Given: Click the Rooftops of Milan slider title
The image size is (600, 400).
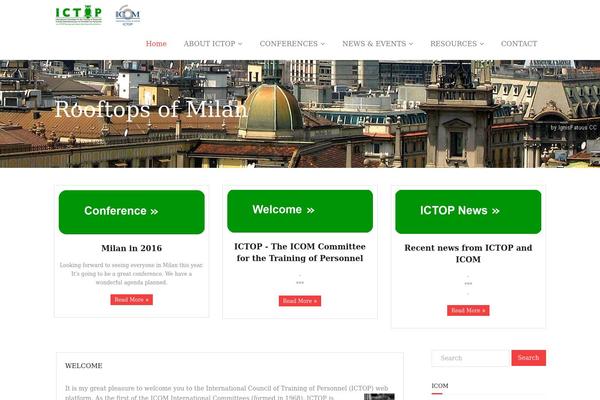Looking at the screenshot, I should pos(151,109).
